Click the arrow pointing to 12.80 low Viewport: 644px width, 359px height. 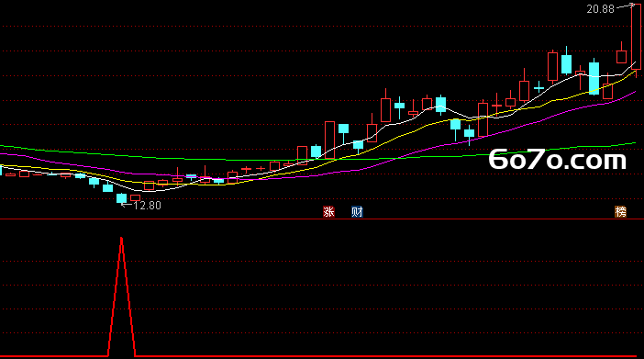tap(126, 205)
